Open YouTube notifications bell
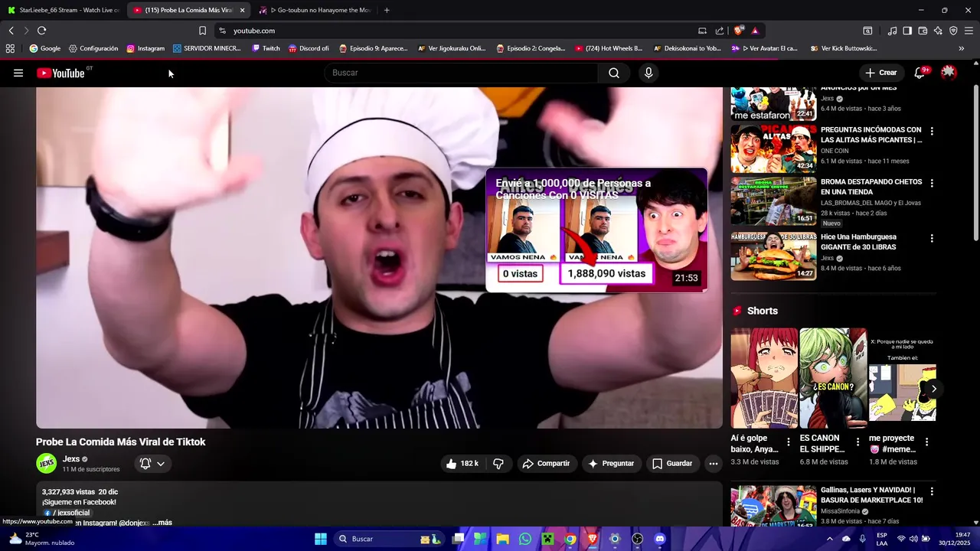 point(920,73)
